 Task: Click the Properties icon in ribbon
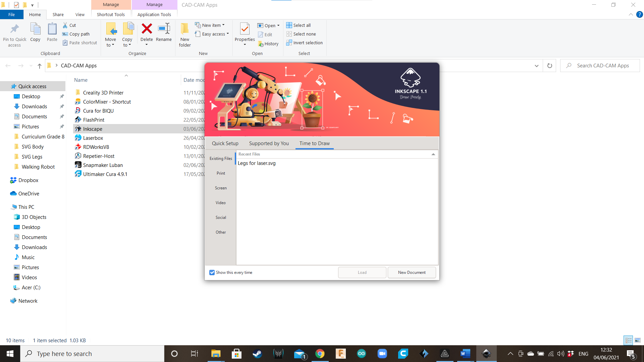(245, 29)
